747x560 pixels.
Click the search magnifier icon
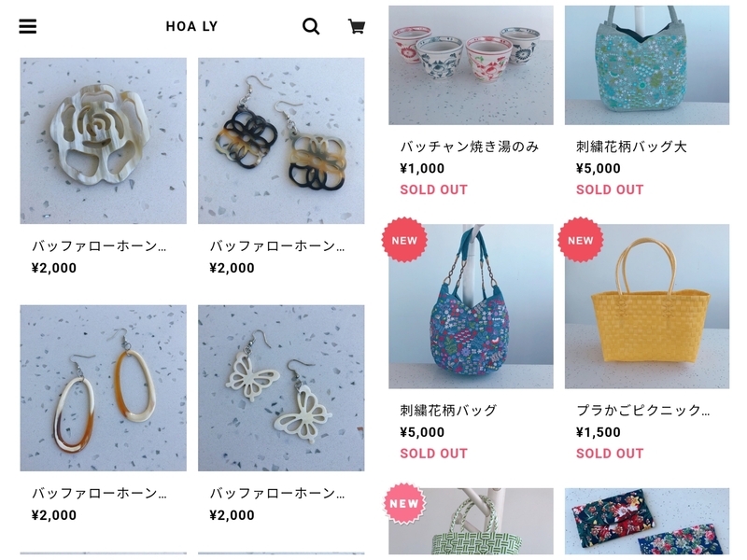pos(311,26)
